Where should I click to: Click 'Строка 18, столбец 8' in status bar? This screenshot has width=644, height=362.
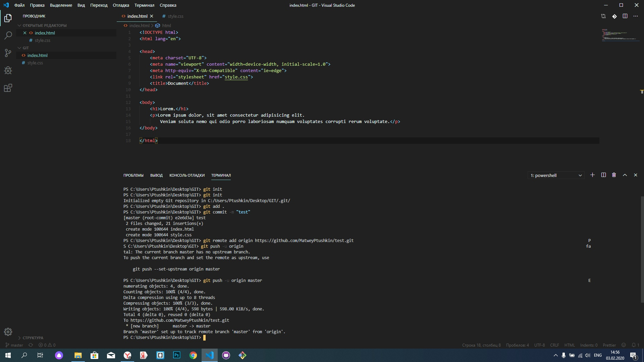[x=481, y=345]
